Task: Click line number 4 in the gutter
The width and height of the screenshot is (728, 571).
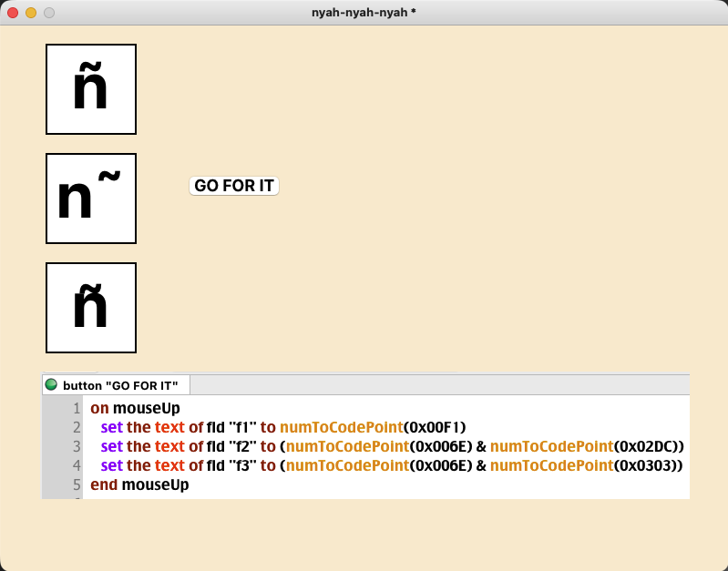Action: (77, 466)
